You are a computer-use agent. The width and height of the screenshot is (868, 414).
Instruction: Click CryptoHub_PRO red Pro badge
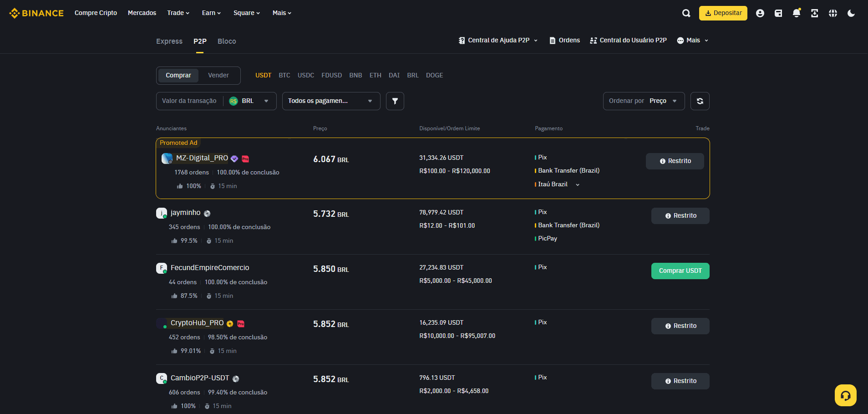pyautogui.click(x=241, y=323)
